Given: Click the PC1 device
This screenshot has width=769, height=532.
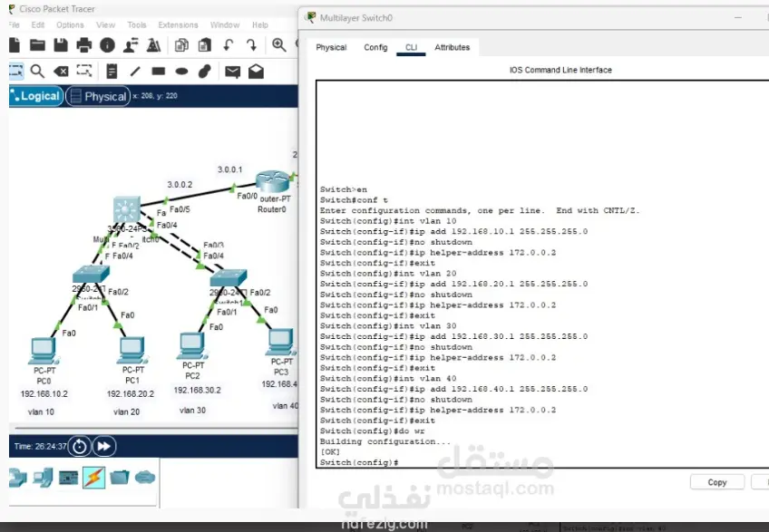Looking at the screenshot, I should [x=131, y=350].
